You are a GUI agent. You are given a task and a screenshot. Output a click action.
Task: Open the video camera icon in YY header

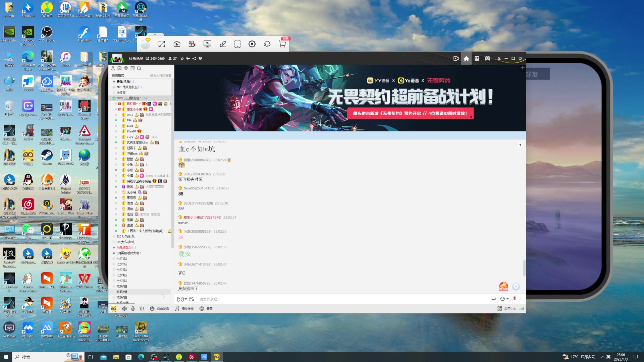click(456, 59)
